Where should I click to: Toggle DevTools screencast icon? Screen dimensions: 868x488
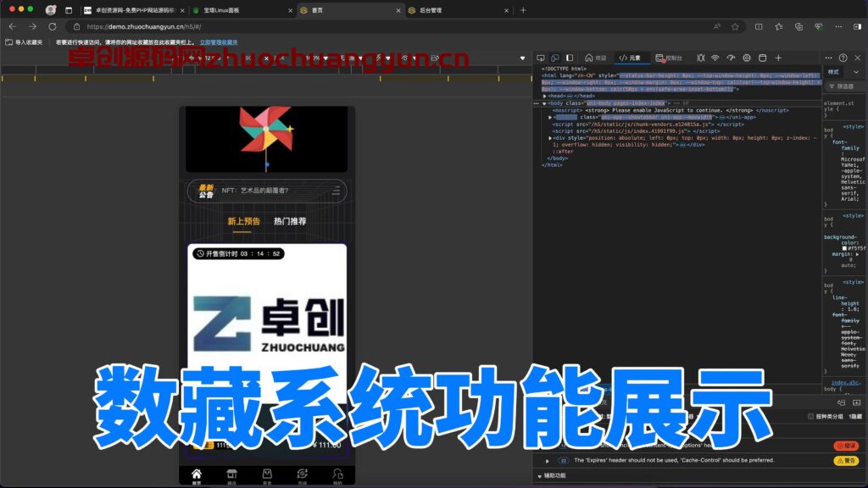(x=541, y=58)
